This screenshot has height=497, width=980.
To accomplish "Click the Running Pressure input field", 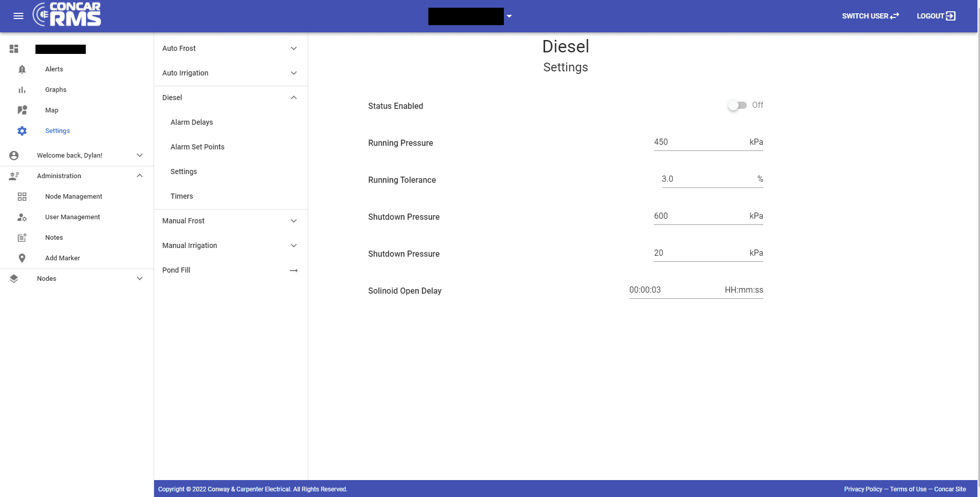I will 699,142.
